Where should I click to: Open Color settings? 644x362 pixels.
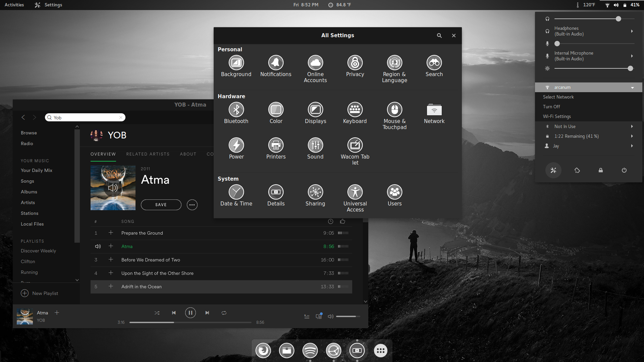point(276,113)
